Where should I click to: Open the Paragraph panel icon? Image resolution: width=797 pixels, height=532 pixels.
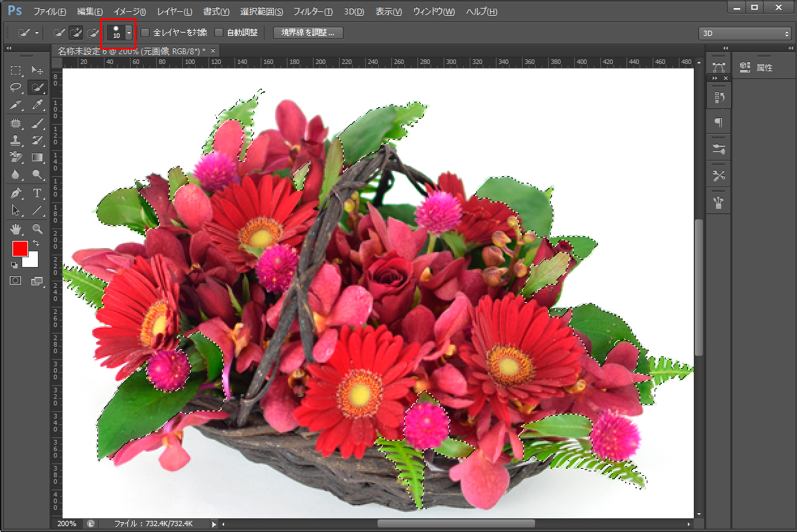tap(719, 123)
